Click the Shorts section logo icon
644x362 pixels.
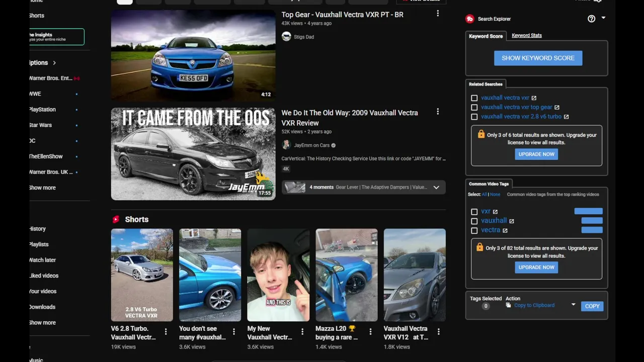coord(116,219)
